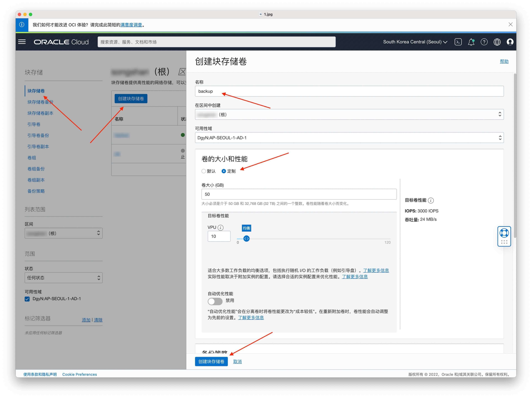Select the 默认 radio option
This screenshot has width=532, height=398.
pyautogui.click(x=204, y=171)
